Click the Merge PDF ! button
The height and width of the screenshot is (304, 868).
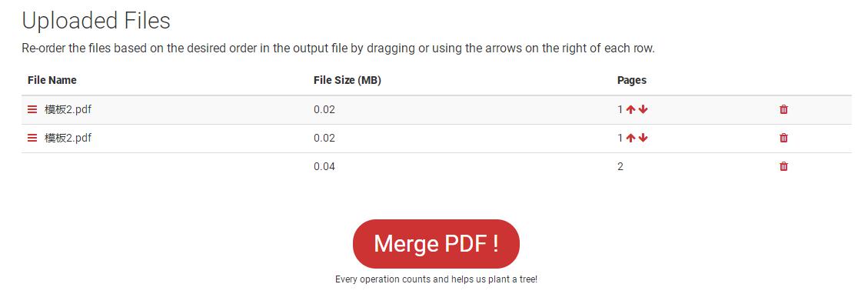436,244
